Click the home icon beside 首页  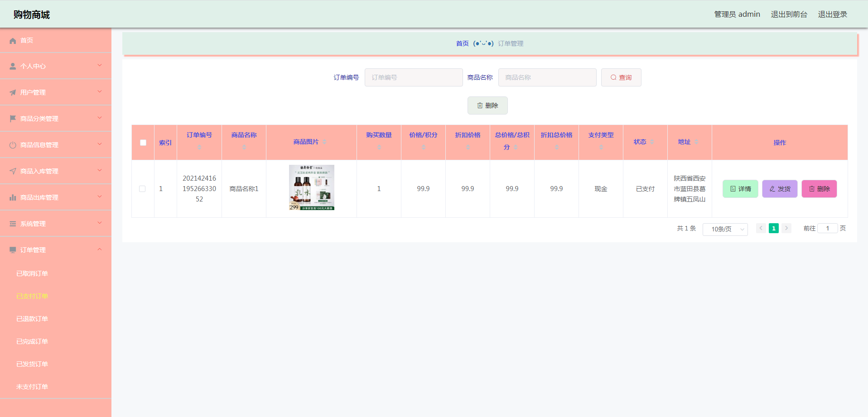(13, 41)
